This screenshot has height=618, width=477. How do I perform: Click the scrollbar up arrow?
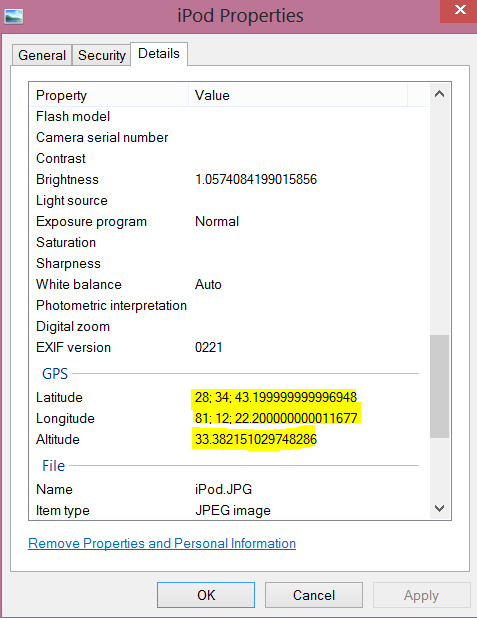click(440, 94)
